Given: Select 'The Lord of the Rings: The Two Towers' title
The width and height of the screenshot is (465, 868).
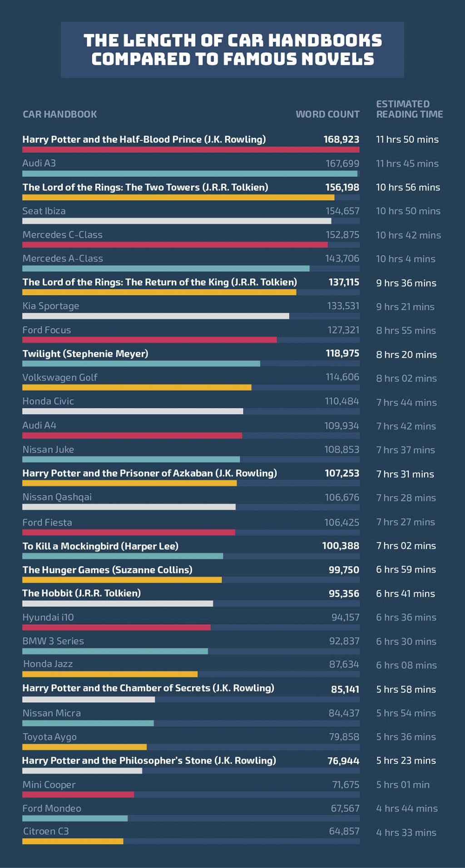Looking at the screenshot, I should [145, 187].
